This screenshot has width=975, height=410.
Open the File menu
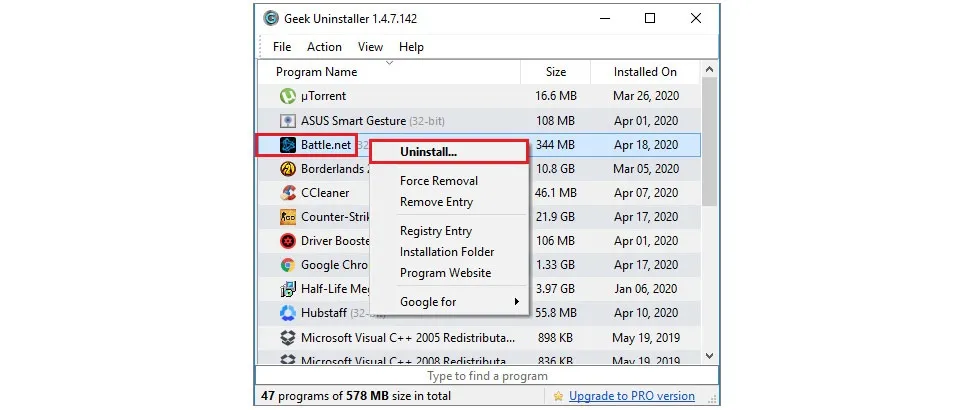[282, 47]
